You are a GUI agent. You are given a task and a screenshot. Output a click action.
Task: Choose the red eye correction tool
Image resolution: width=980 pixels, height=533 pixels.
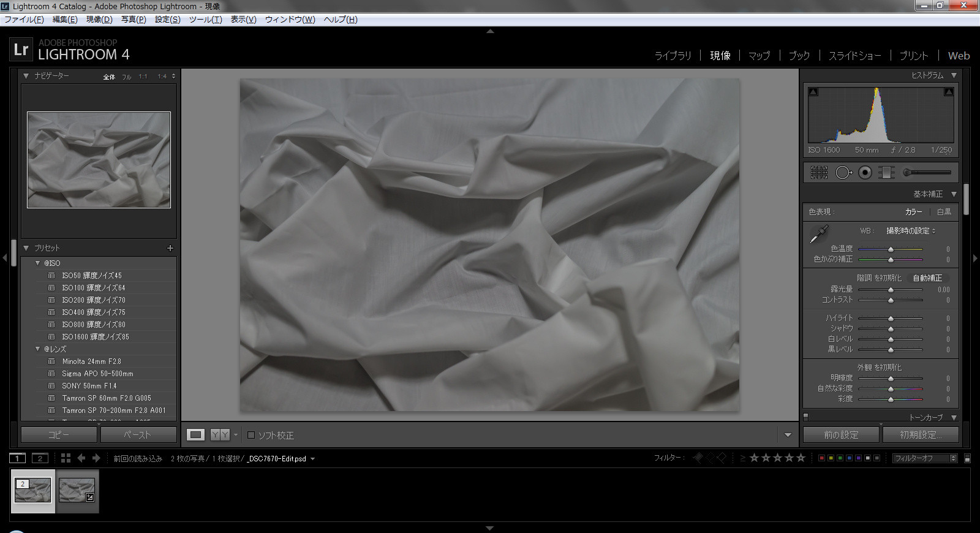865,173
